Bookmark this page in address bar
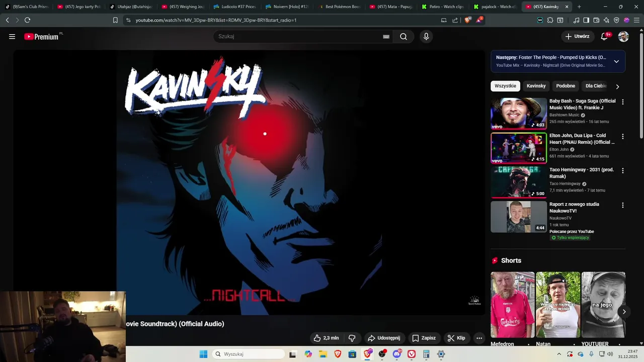The height and width of the screenshot is (362, 644). pos(115,20)
